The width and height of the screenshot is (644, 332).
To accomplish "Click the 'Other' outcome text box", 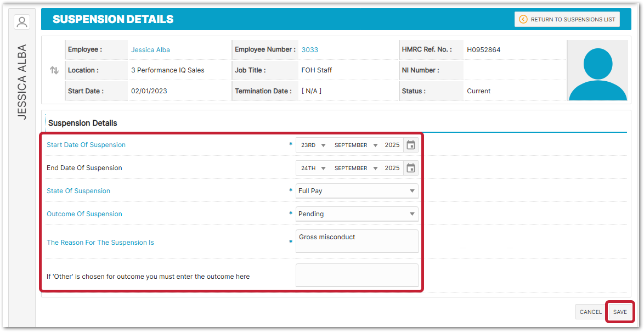I will pos(357,275).
